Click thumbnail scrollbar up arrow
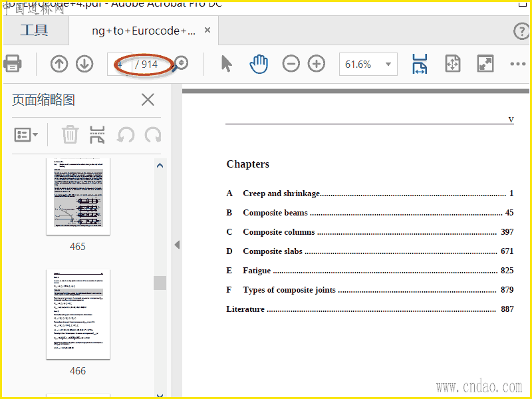 (160, 166)
